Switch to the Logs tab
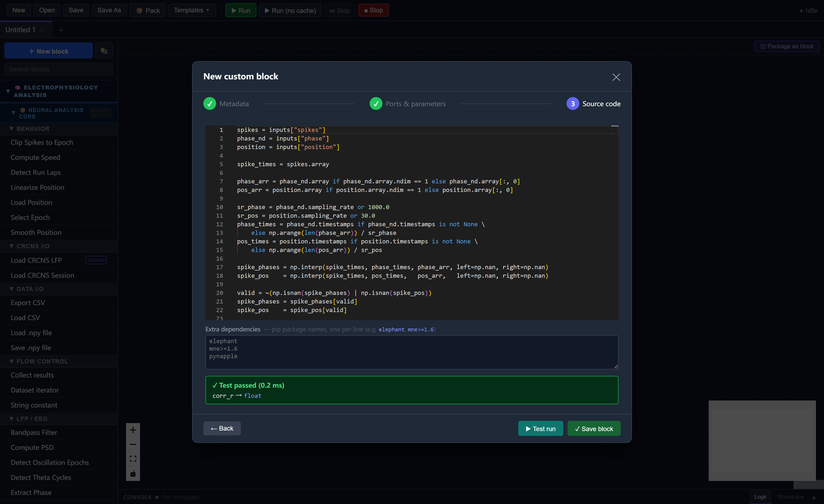Screen dimensions: 824x504 click(760, 497)
